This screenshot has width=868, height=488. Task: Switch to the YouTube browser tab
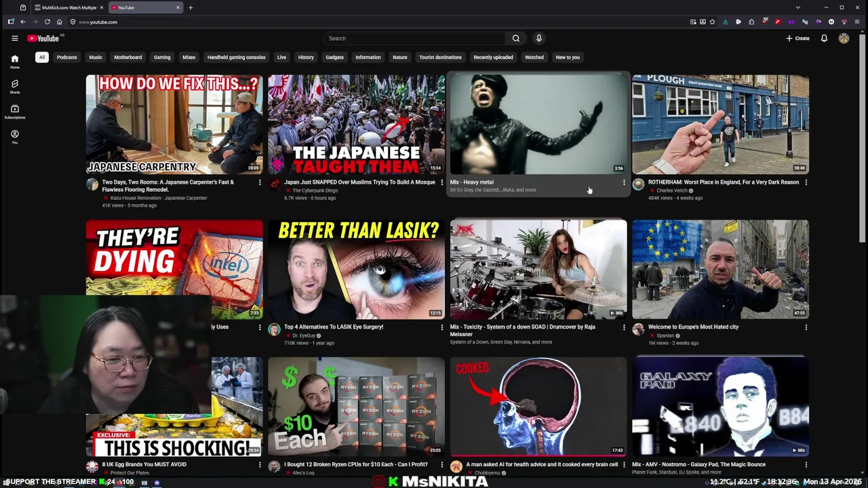(x=146, y=7)
